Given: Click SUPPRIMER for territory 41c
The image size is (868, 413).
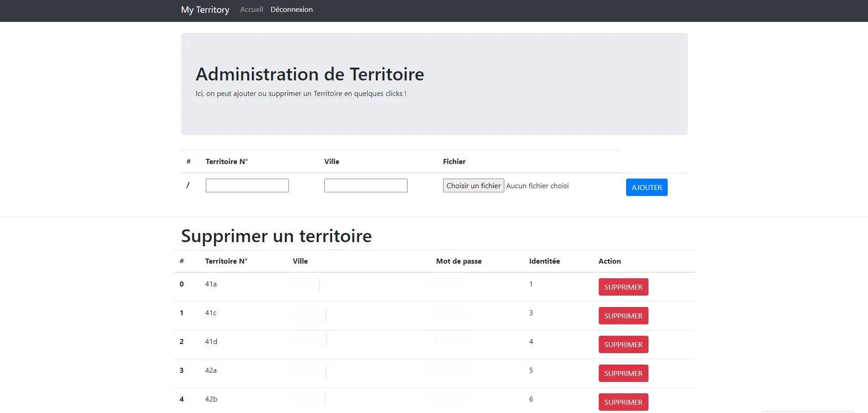Looking at the screenshot, I should 623,316.
